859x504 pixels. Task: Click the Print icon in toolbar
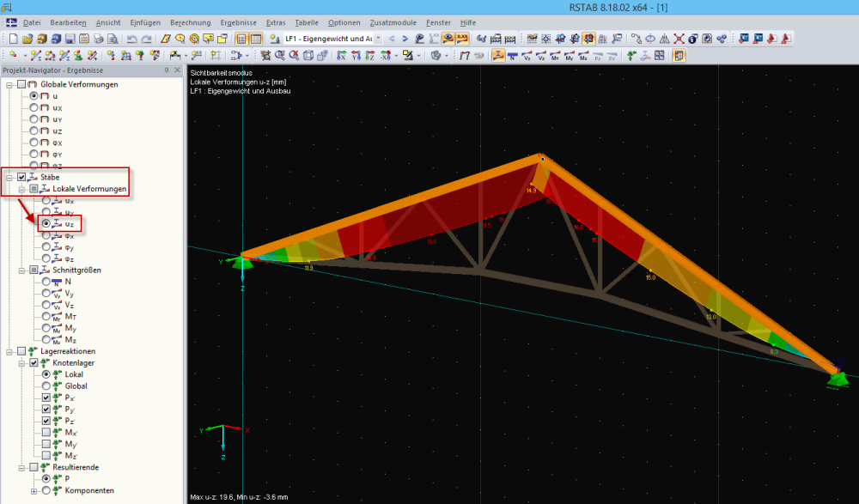pyautogui.click(x=99, y=39)
